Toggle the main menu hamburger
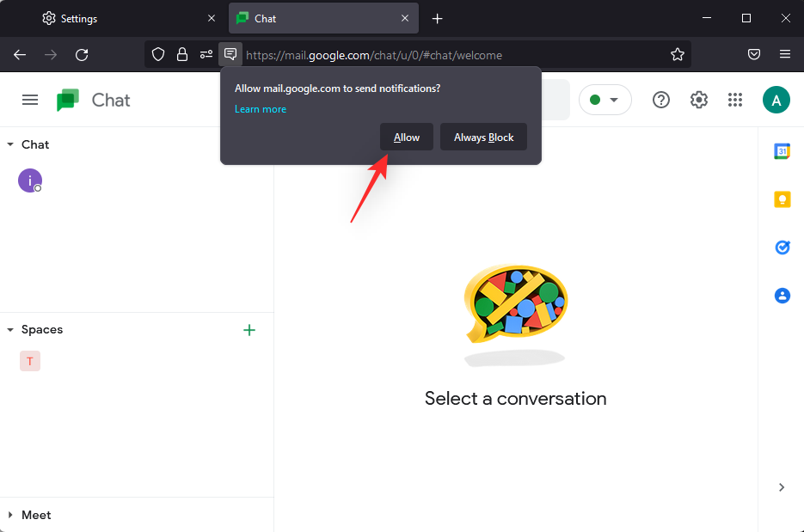The image size is (804, 532). [30, 101]
